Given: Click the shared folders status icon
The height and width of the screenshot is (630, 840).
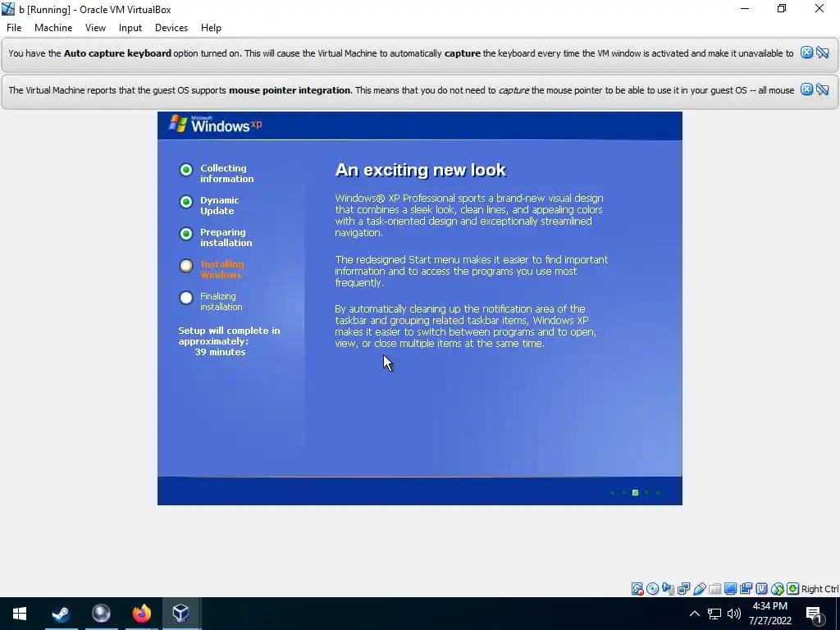Looking at the screenshot, I should [714, 589].
